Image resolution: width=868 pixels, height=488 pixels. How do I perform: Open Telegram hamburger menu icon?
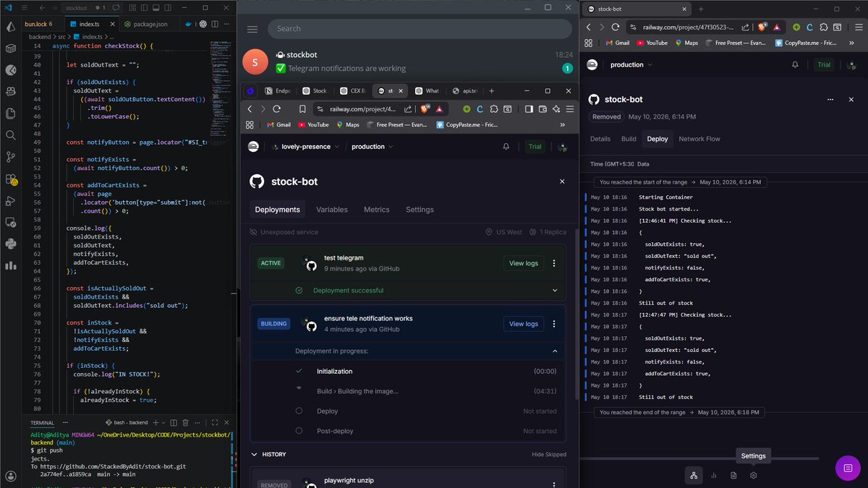point(252,29)
